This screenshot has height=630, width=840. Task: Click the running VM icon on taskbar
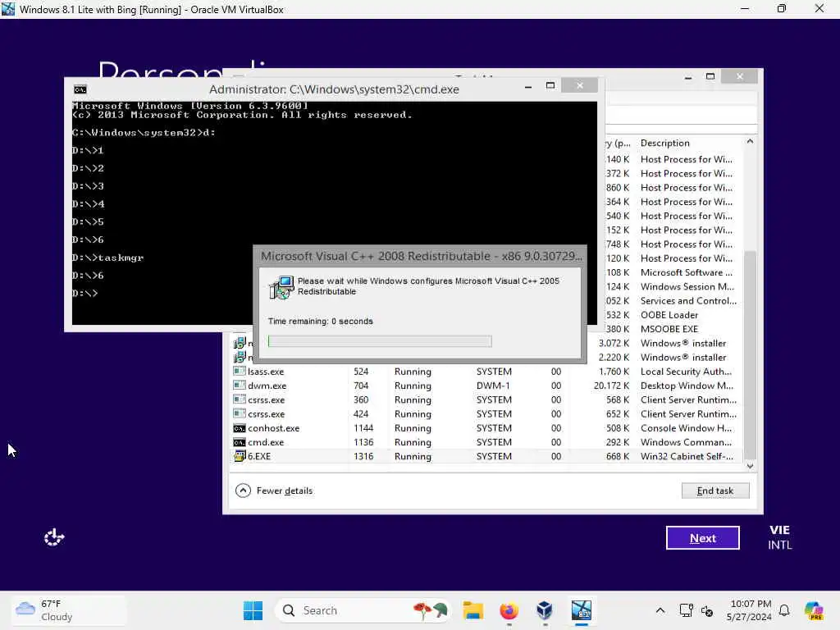coord(582,610)
